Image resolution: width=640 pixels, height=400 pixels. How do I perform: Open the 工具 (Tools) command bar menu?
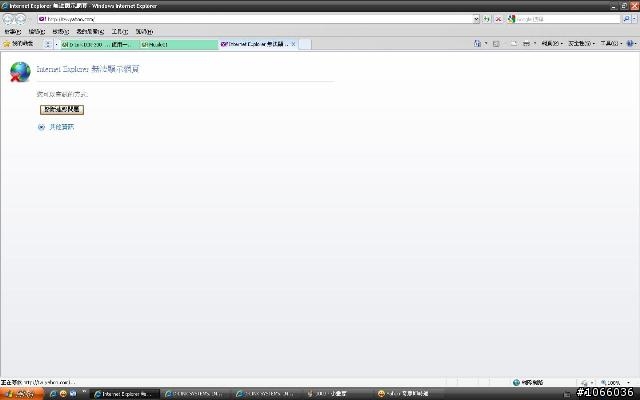tap(611, 43)
